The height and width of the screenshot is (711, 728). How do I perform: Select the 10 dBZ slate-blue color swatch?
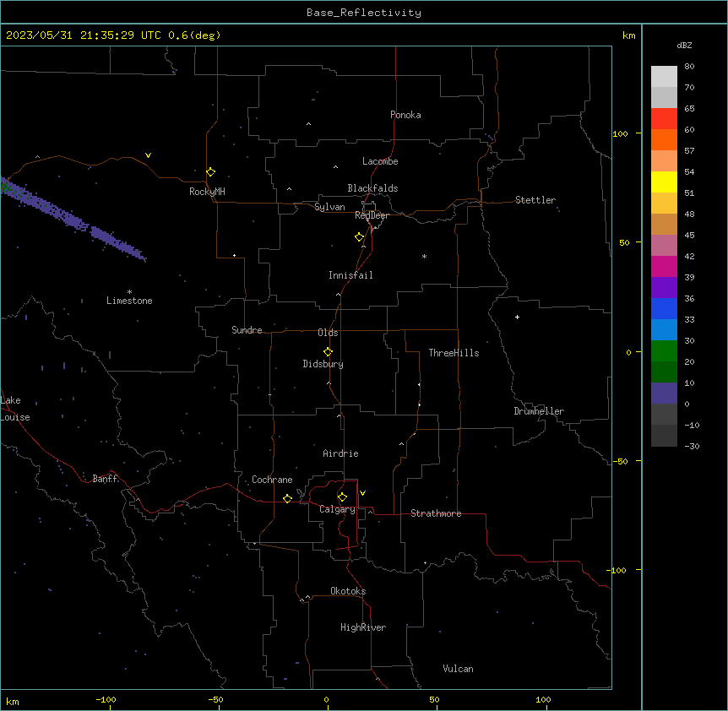coord(664,393)
